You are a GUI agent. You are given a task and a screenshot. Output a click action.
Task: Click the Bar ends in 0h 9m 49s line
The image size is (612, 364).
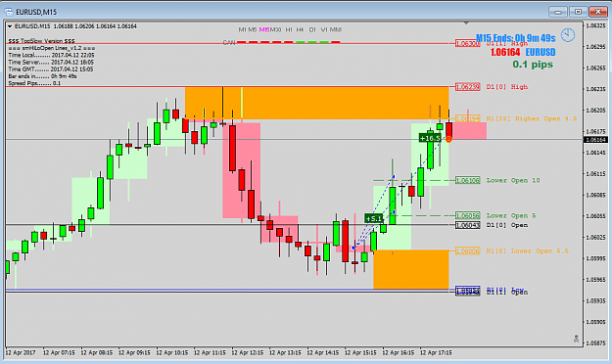42,76
